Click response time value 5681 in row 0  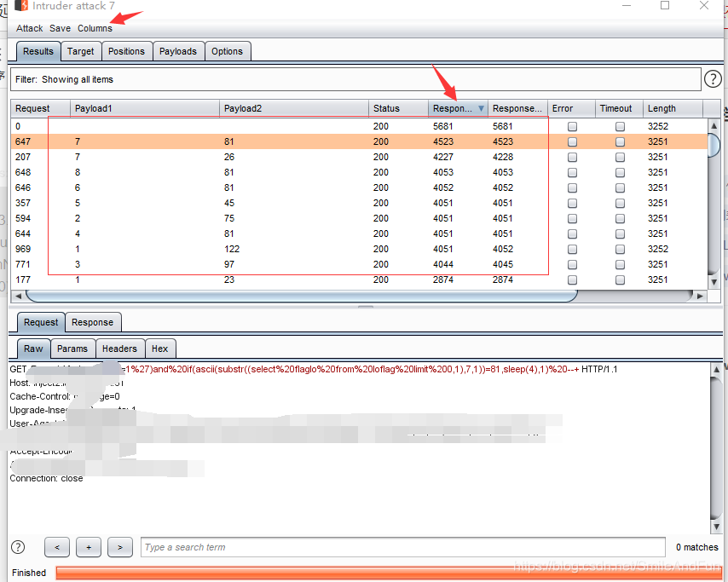443,126
